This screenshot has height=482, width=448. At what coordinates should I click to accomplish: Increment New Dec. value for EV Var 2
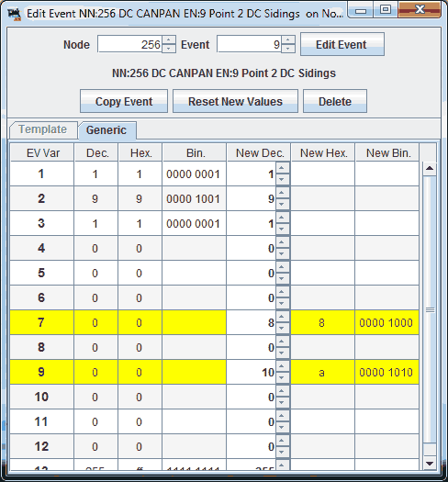(282, 193)
